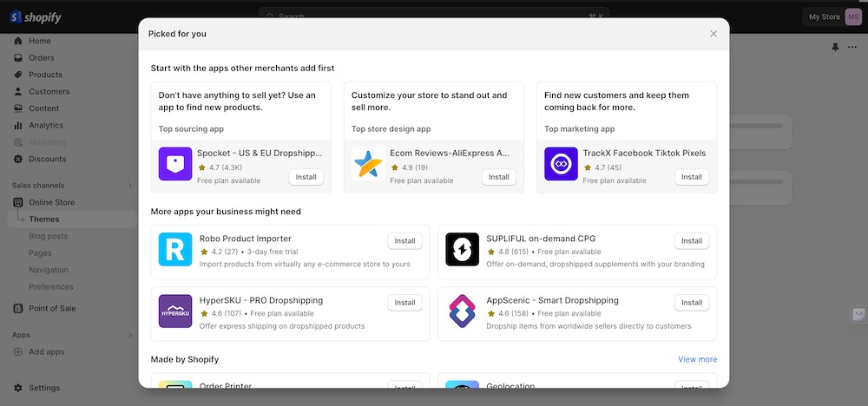Expand the Apps section chevron

point(130,335)
